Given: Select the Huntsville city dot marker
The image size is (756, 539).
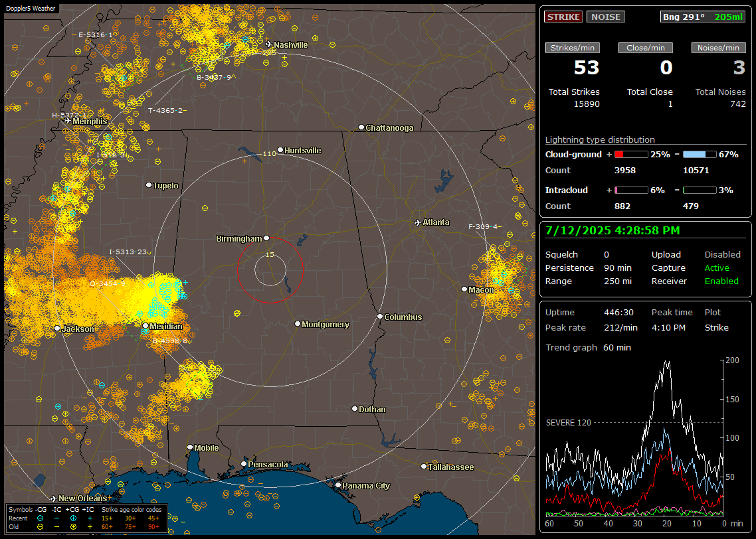Looking at the screenshot, I should click(x=280, y=150).
